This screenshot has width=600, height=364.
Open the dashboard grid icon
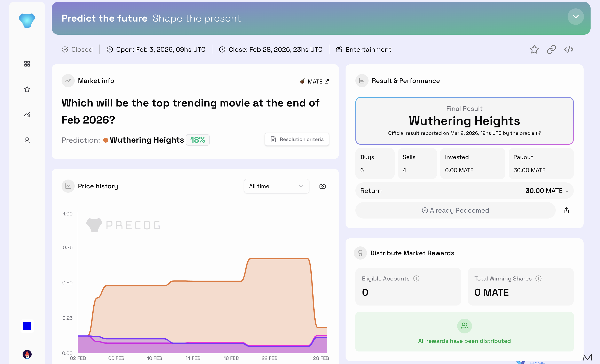pyautogui.click(x=27, y=64)
